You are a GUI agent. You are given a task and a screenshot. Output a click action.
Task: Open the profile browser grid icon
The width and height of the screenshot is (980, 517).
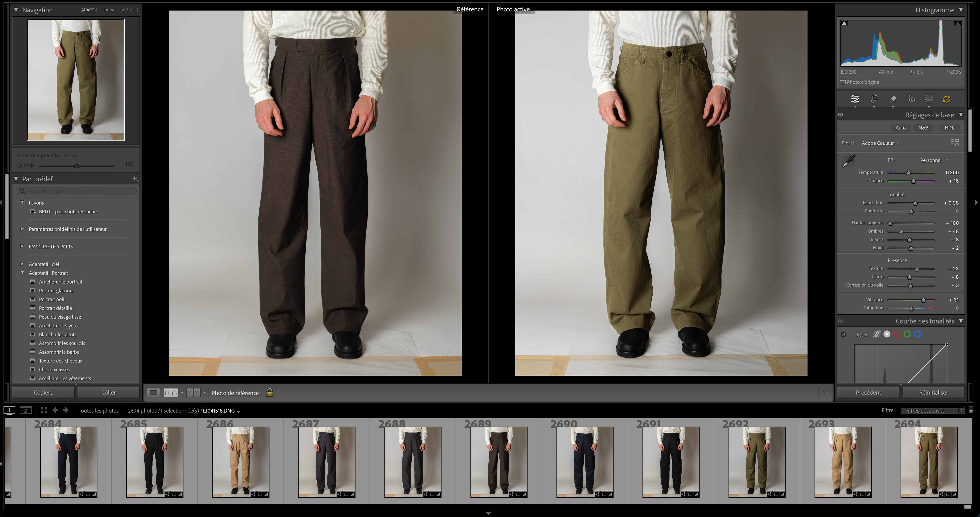tap(955, 143)
